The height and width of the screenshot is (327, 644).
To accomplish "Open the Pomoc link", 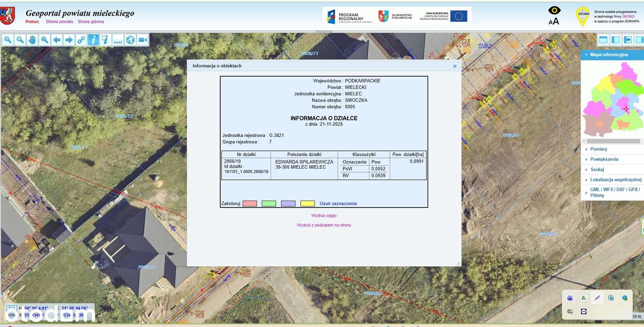I will (32, 22).
